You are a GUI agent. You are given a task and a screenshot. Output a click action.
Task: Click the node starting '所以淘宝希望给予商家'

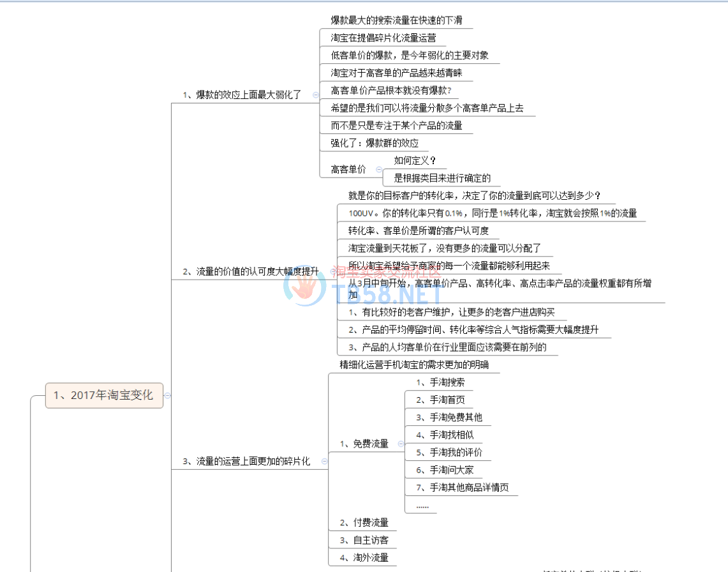pyautogui.click(x=449, y=266)
